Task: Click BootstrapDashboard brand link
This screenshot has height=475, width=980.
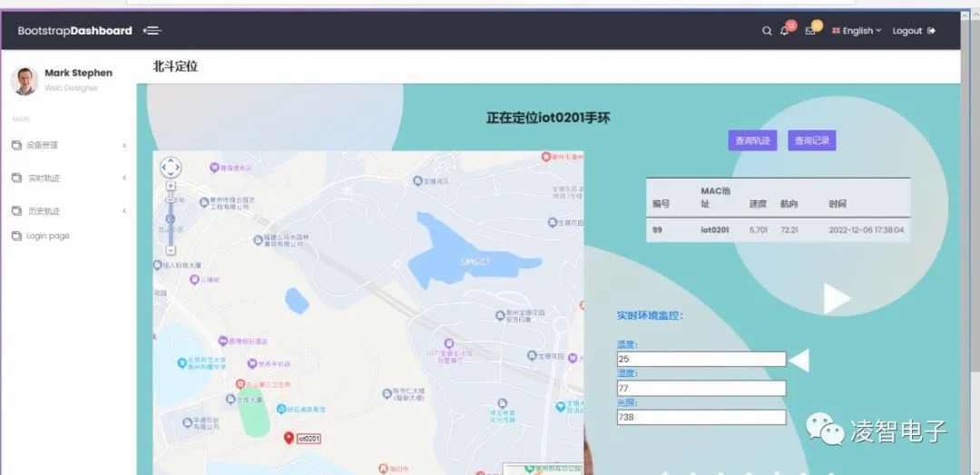Action: point(75,31)
